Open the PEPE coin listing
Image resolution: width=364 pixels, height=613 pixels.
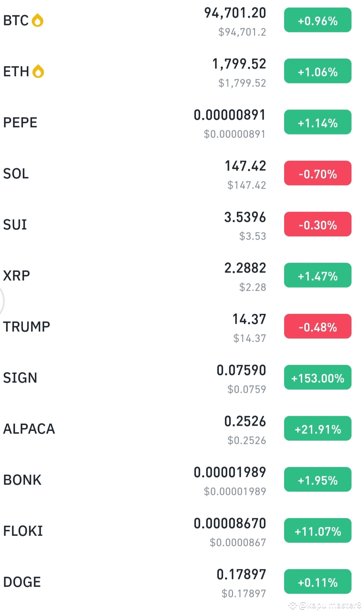tap(182, 123)
